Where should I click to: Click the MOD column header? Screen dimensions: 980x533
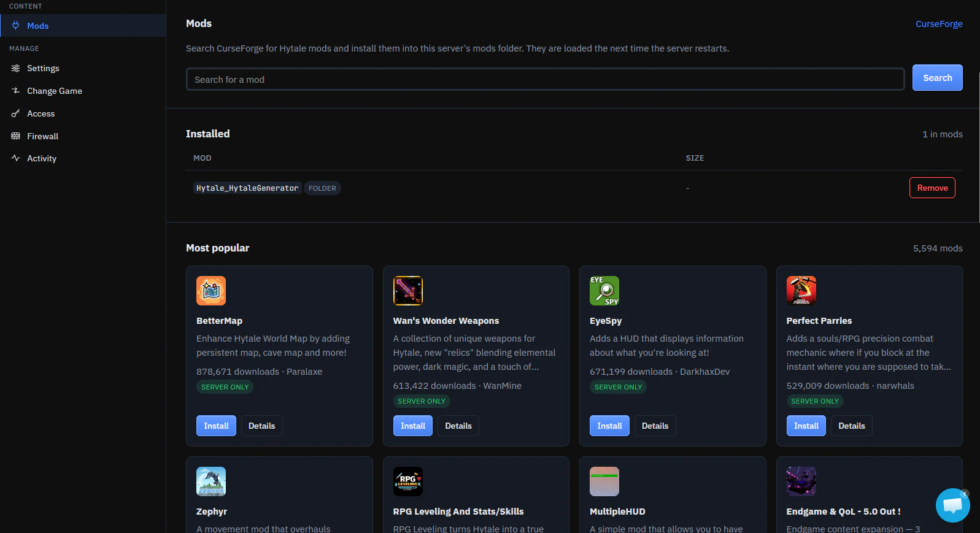click(203, 158)
